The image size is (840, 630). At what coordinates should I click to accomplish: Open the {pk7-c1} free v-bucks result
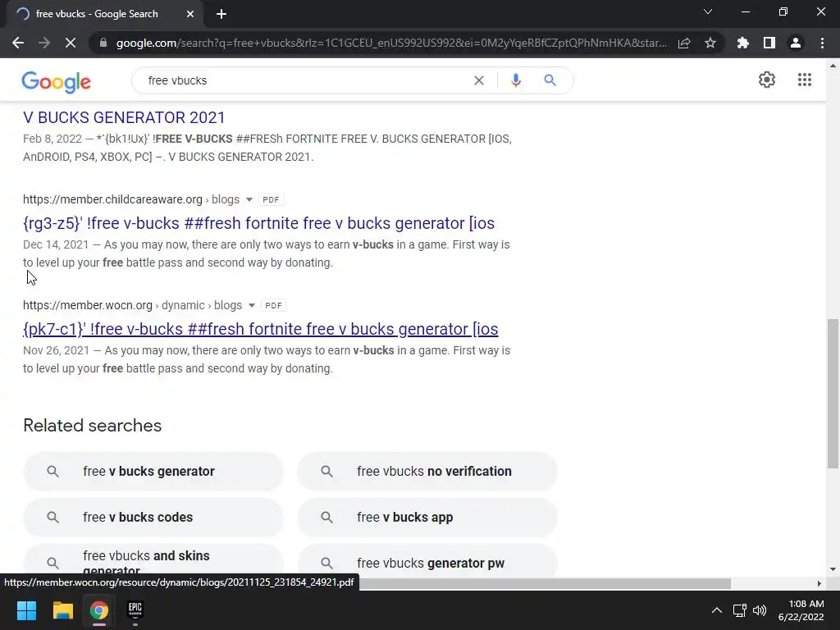(260, 329)
